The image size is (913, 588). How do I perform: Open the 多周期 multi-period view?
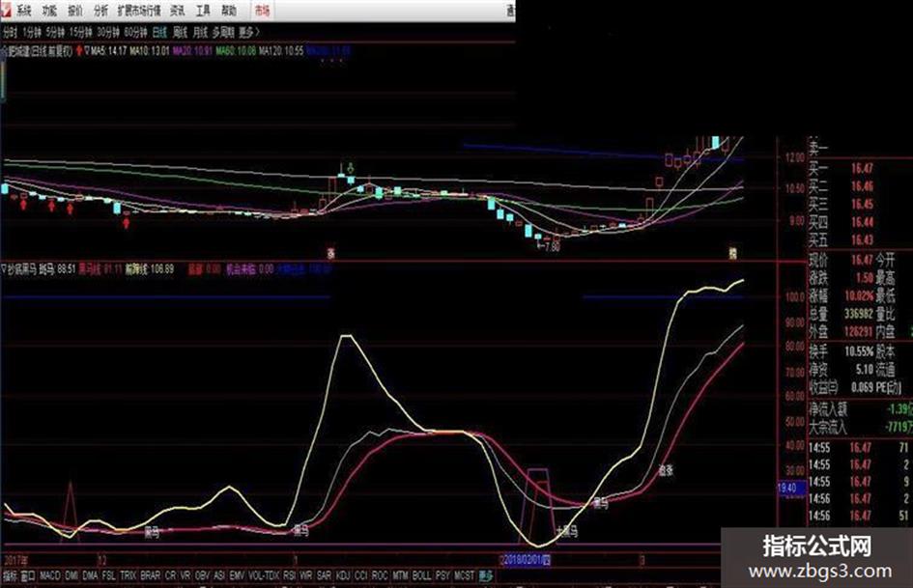coord(223,32)
